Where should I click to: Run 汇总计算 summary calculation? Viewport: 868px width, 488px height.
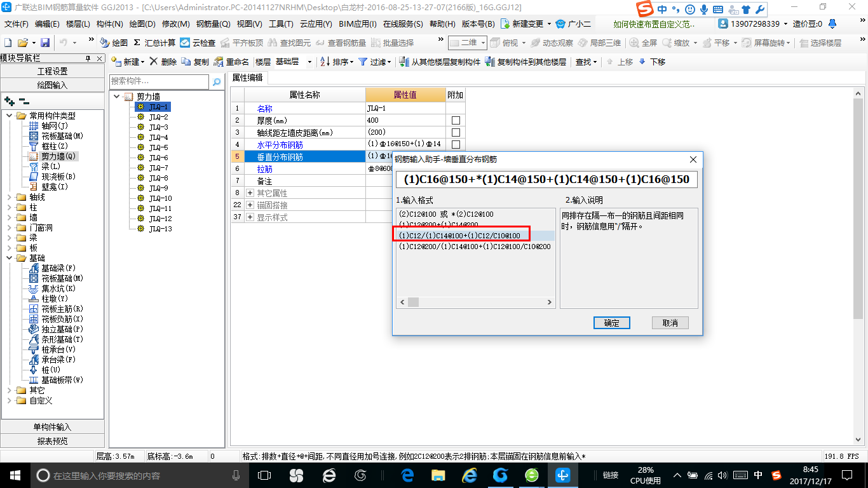(x=154, y=43)
